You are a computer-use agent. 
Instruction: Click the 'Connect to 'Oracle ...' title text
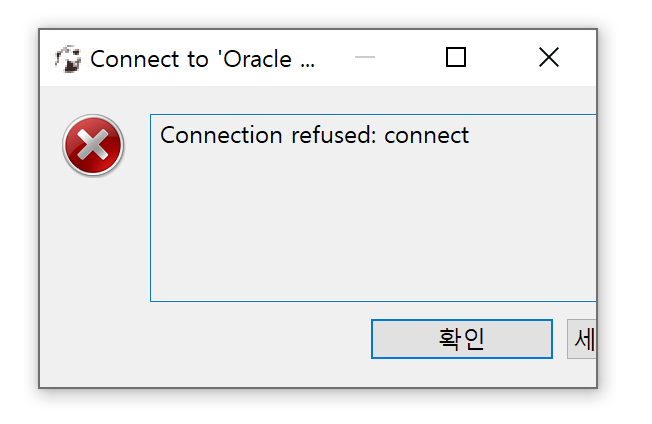click(x=203, y=59)
